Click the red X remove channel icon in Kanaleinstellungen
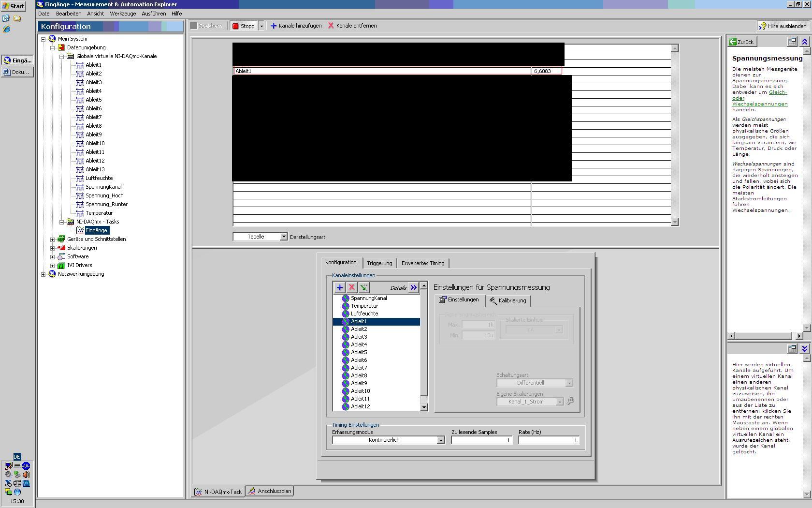The image size is (812, 508). tap(352, 287)
